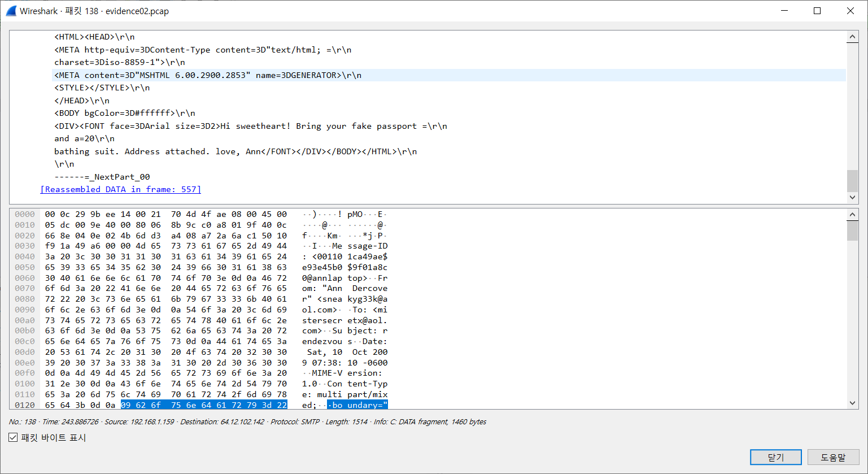
Task: Click hex offset 00c0 row label
Action: (25, 341)
